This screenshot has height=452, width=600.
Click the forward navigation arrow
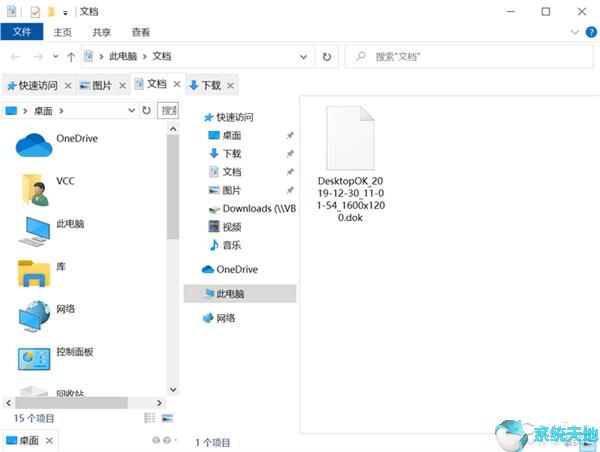38,57
